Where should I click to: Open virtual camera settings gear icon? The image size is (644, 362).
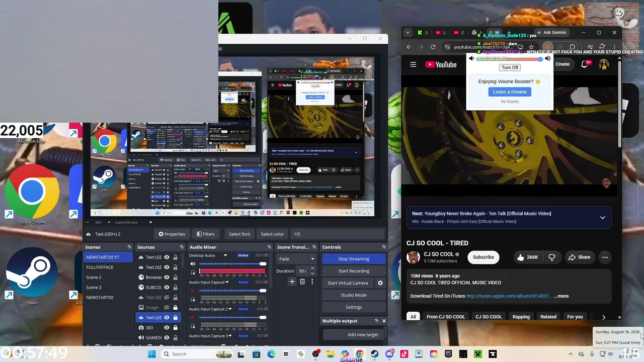pos(380,283)
